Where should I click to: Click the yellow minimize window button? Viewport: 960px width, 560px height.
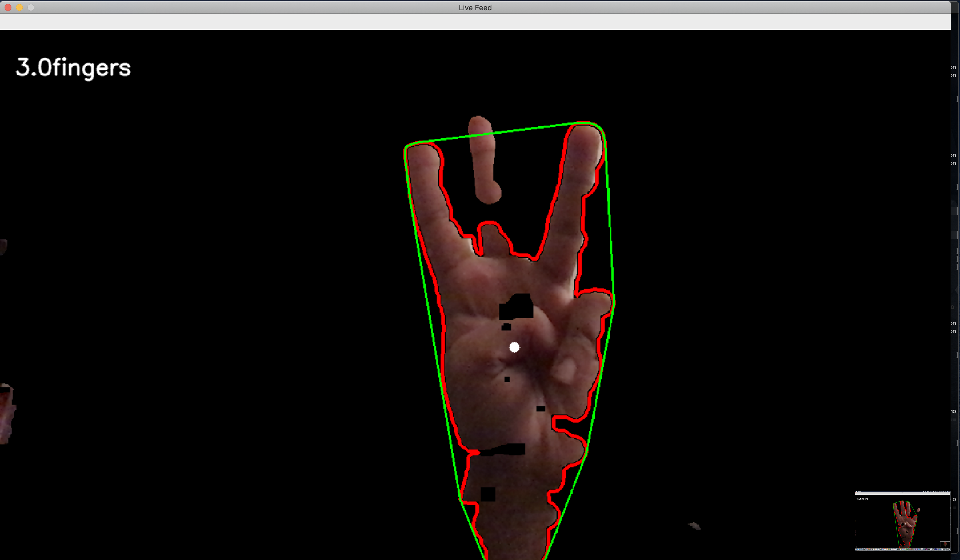tap(19, 7)
